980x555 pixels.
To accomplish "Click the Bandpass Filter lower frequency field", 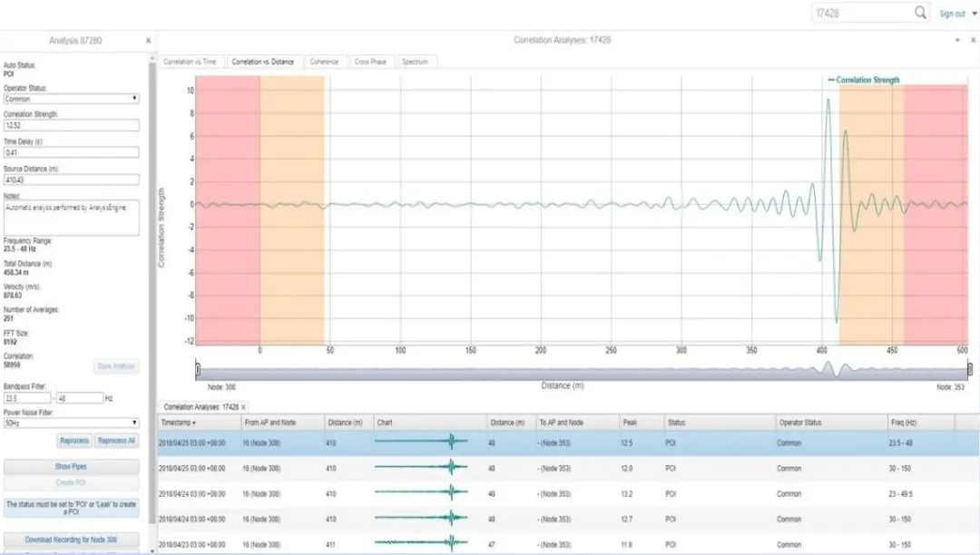I will (x=27, y=398).
